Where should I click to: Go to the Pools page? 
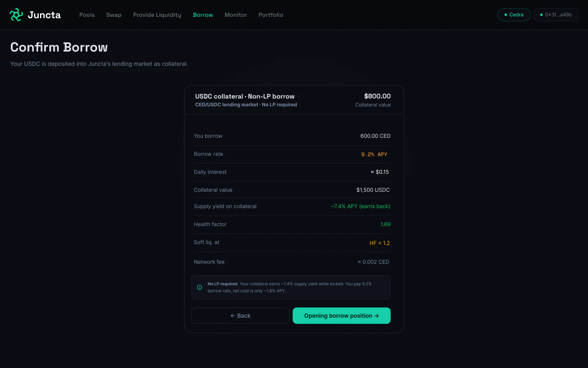click(87, 15)
